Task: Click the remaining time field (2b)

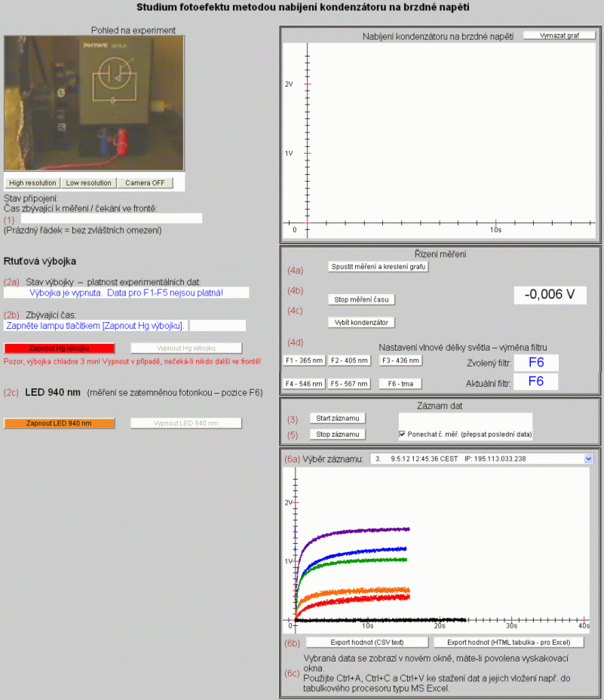Action: (x=96, y=325)
